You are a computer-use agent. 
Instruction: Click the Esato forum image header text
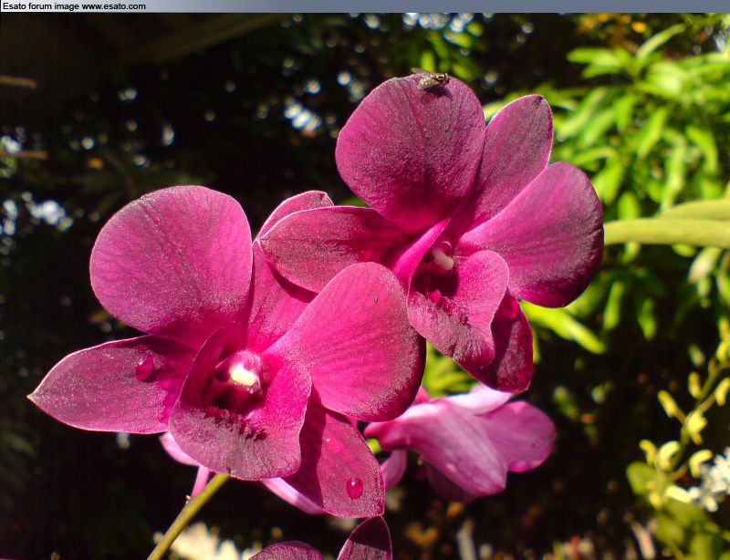pos(74,6)
